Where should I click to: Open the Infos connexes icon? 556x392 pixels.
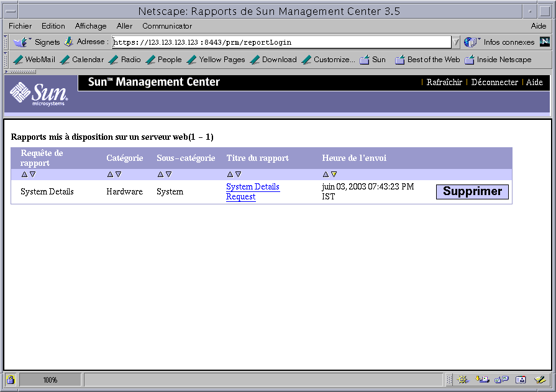pos(471,42)
